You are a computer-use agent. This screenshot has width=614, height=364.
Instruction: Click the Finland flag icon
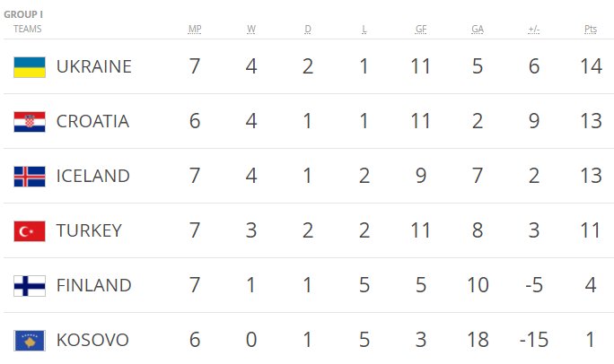click(30, 286)
